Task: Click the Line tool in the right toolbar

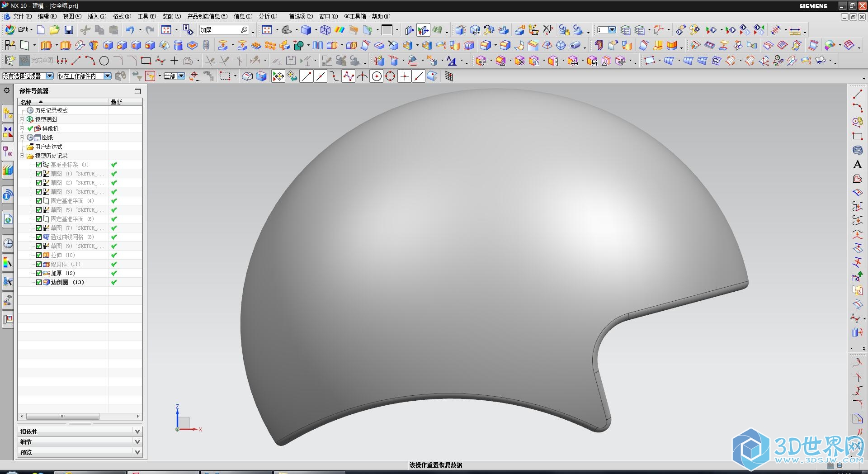Action: pyautogui.click(x=857, y=94)
